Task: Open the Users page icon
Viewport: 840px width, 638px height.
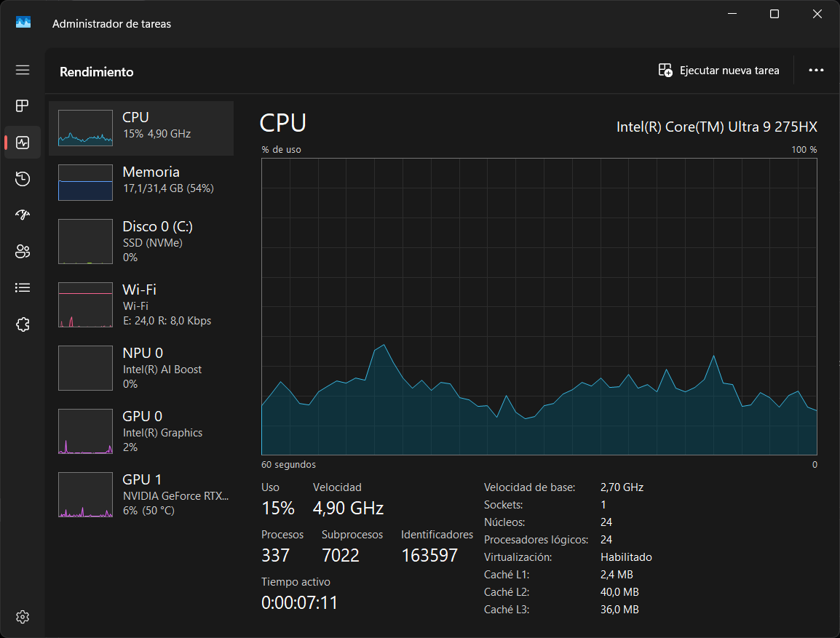Action: point(23,252)
